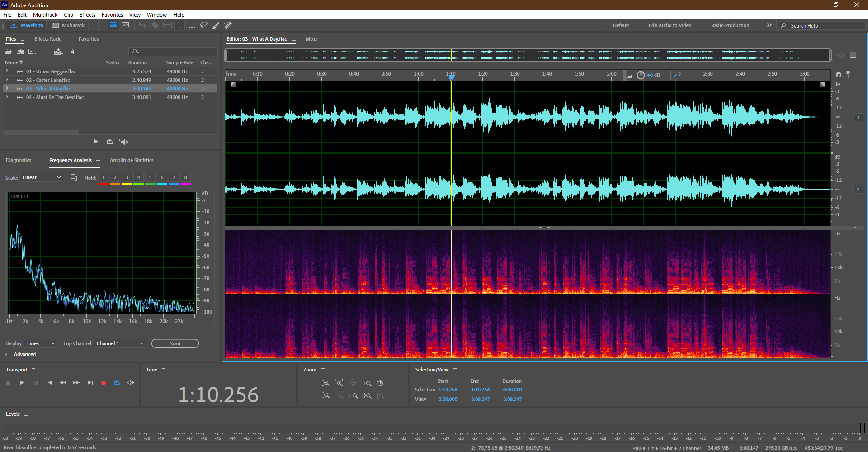Expand workspace overflow chevrons
Image resolution: width=868 pixels, height=452 pixels.
[769, 25]
